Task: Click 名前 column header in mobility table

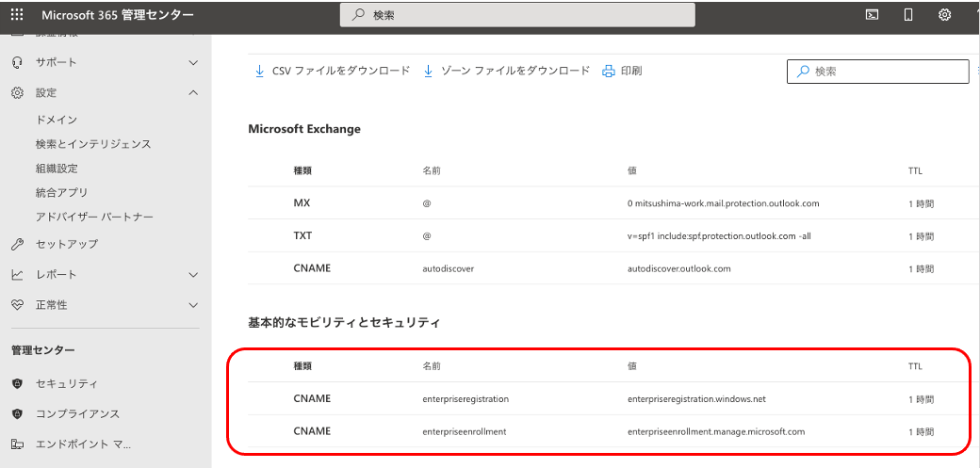Action: point(432,366)
